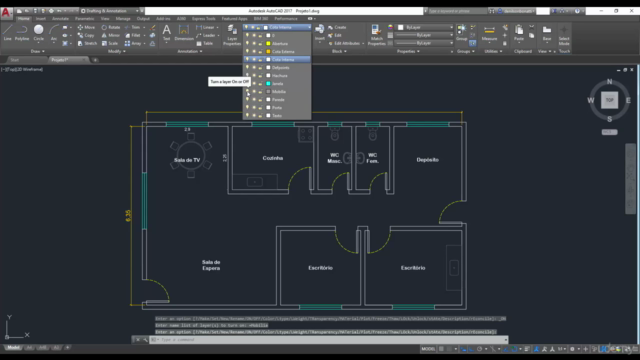Screen dimensions: 640x360
Task: Open the Drafting & Annotation workspace dropdown
Action: (111, 11)
